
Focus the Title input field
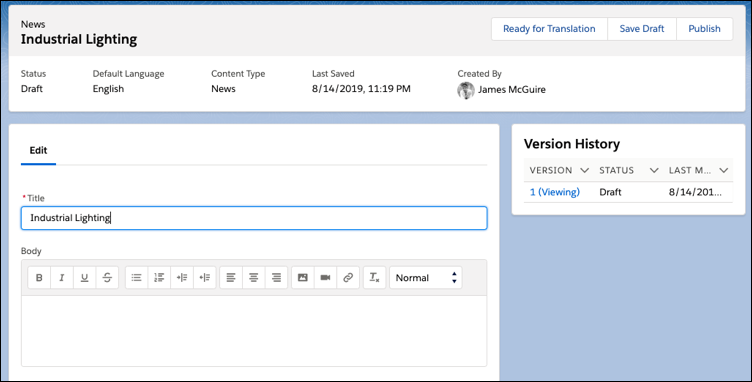(254, 218)
